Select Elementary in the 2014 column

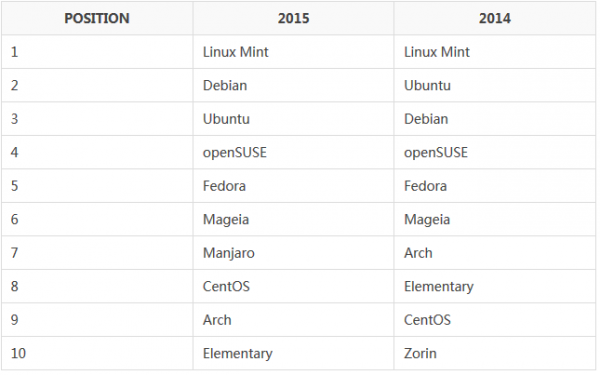tap(439, 287)
